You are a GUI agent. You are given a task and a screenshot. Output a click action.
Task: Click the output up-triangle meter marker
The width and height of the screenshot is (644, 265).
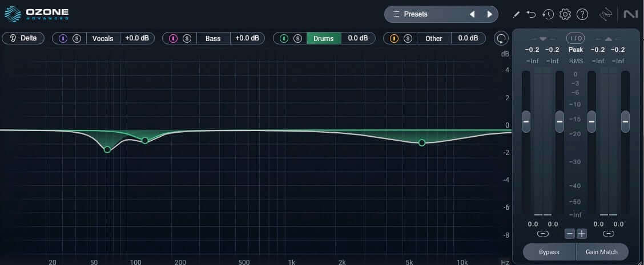pos(608,39)
